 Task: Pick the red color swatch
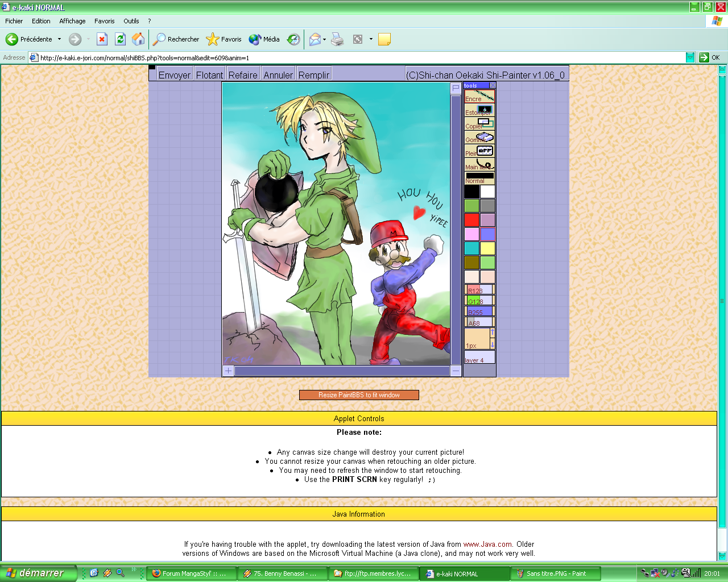471,220
